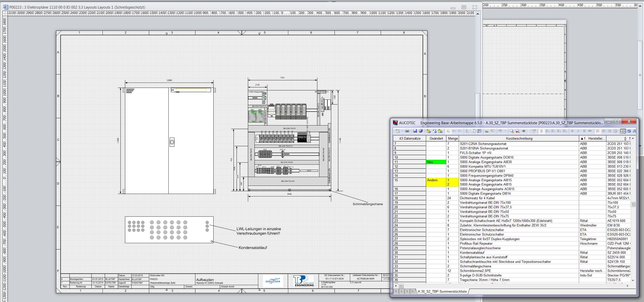Toggle underline formatting in AUCOTEC toolbar
Image resolution: width=644 pixels, height=302 pixels.
[x=584, y=131]
